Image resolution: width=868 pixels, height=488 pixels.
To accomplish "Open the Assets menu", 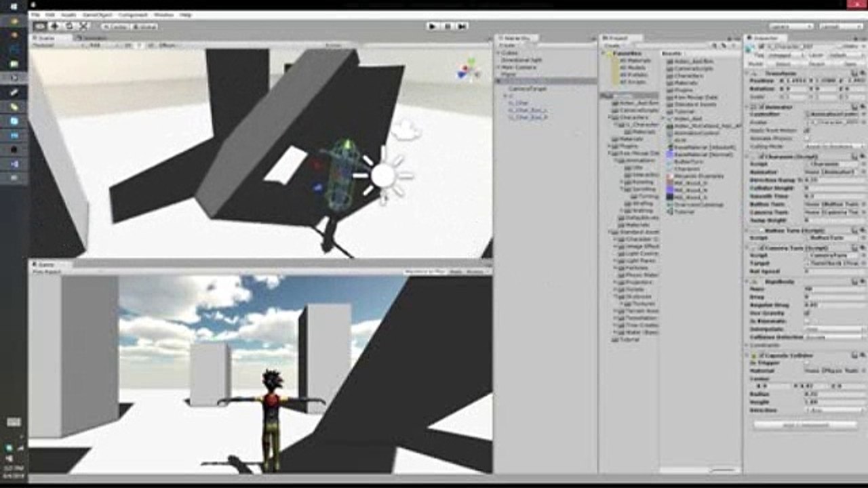I will (68, 14).
